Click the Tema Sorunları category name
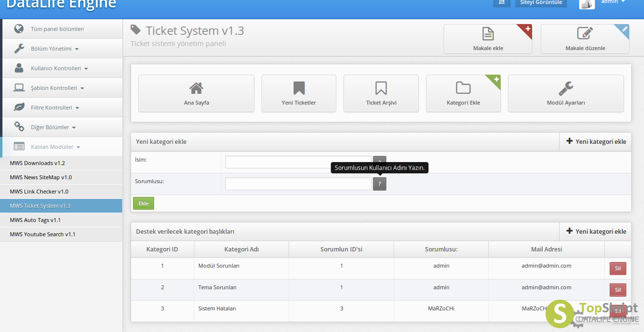The image size is (644, 332). 217,287
